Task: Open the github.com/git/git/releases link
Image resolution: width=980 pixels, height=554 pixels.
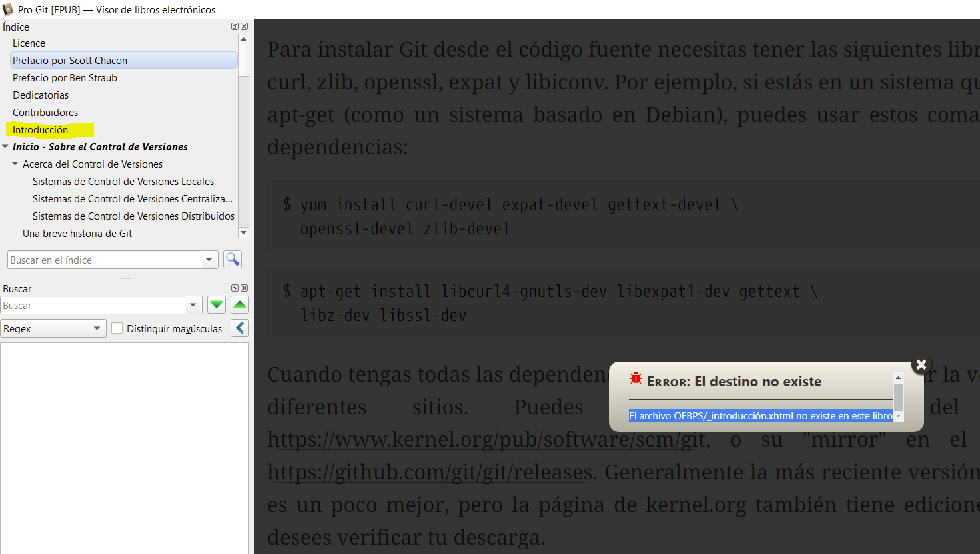Action: coord(430,472)
